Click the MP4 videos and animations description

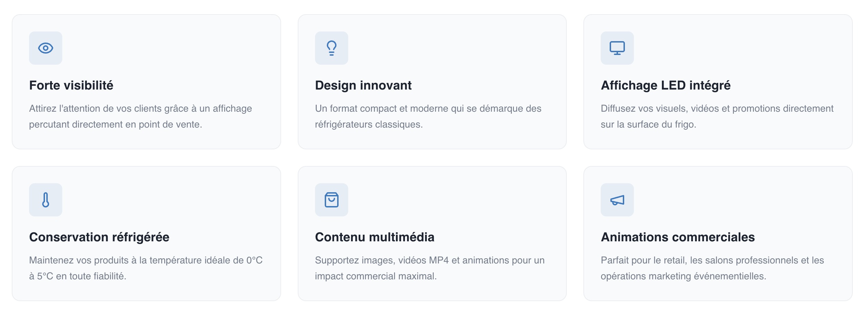click(x=430, y=268)
